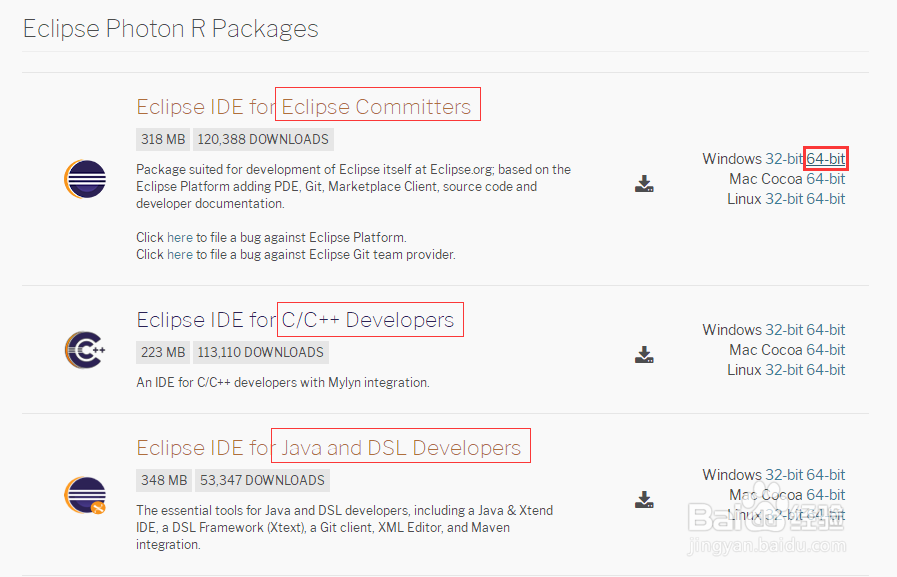Screen dimensions: 897x577
Task: Click the Java and DSL package logo icon
Action: tap(85, 496)
